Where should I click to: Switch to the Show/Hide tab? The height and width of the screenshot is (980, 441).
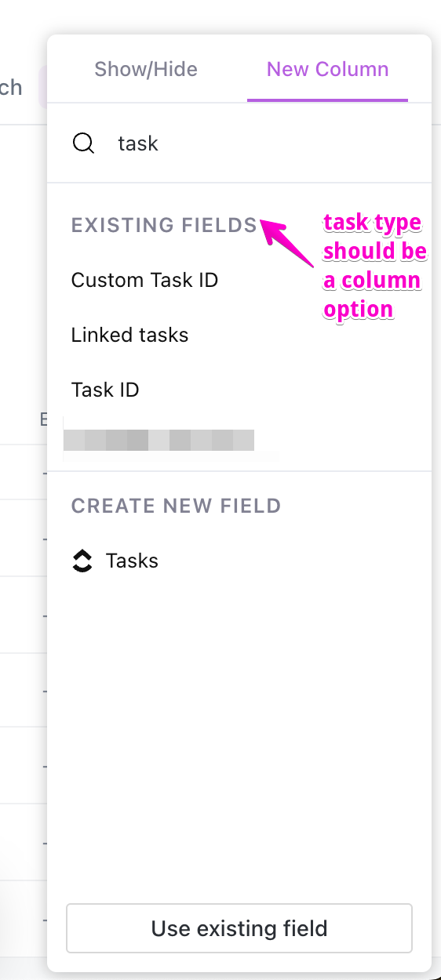tap(146, 69)
